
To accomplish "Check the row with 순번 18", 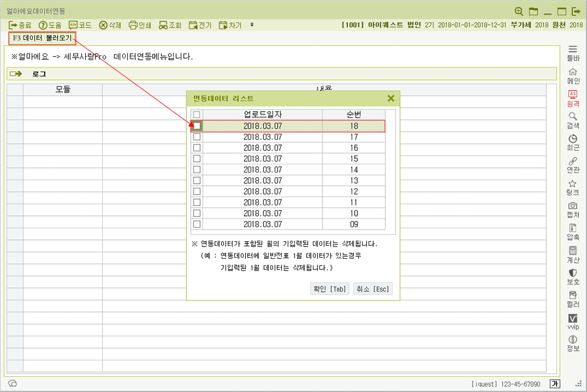I will (197, 126).
